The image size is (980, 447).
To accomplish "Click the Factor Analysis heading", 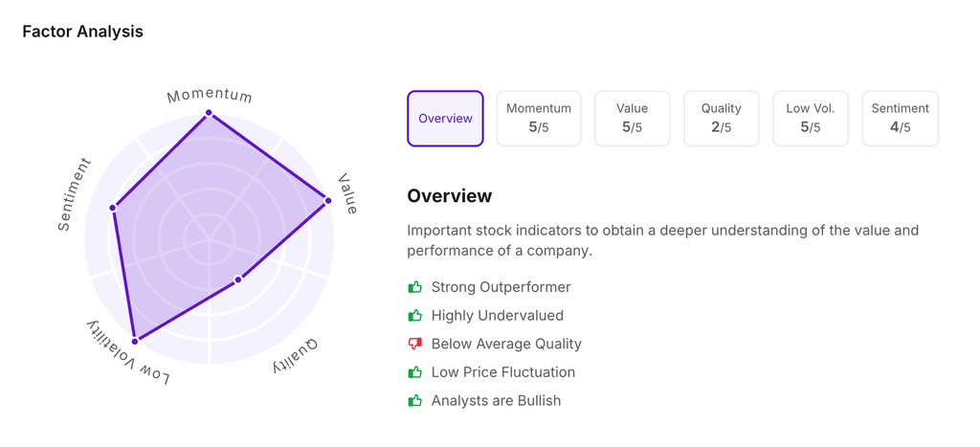I will 82,32.
